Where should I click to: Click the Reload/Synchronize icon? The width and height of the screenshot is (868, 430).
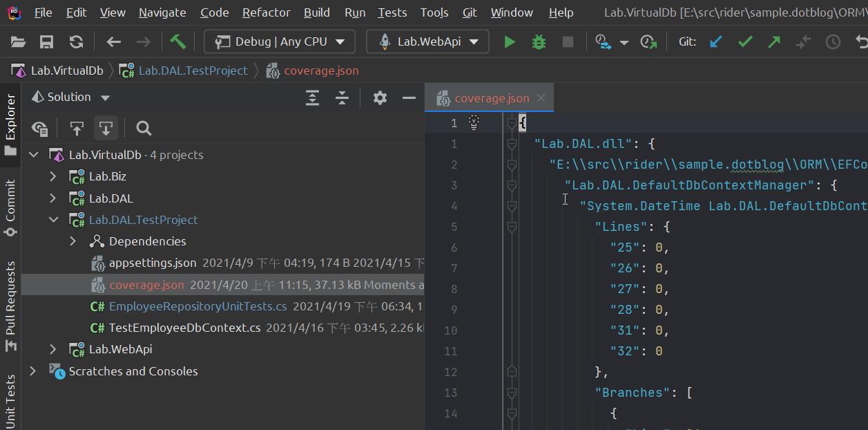76,41
